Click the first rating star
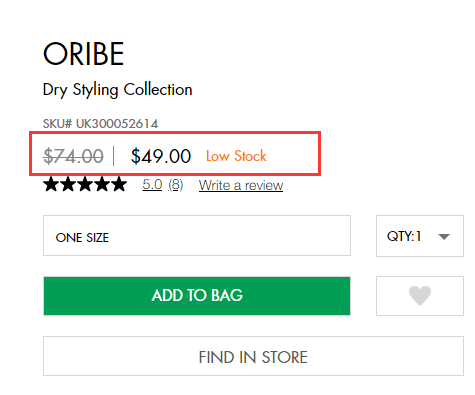 tap(51, 184)
